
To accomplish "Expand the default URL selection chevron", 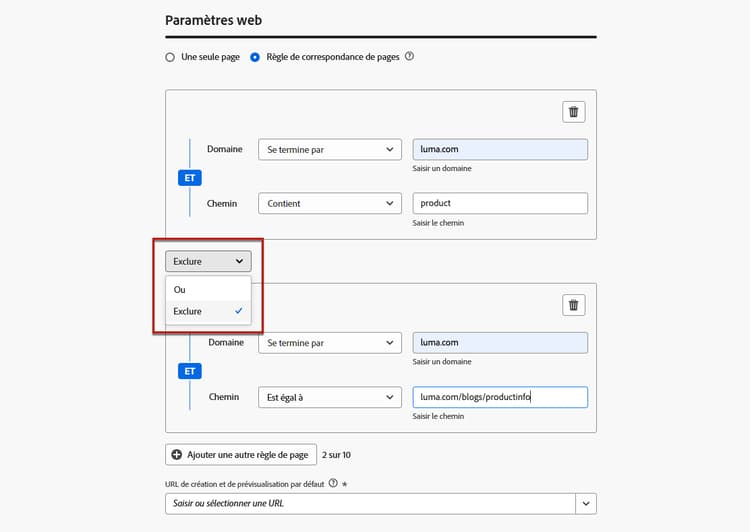I will (586, 503).
